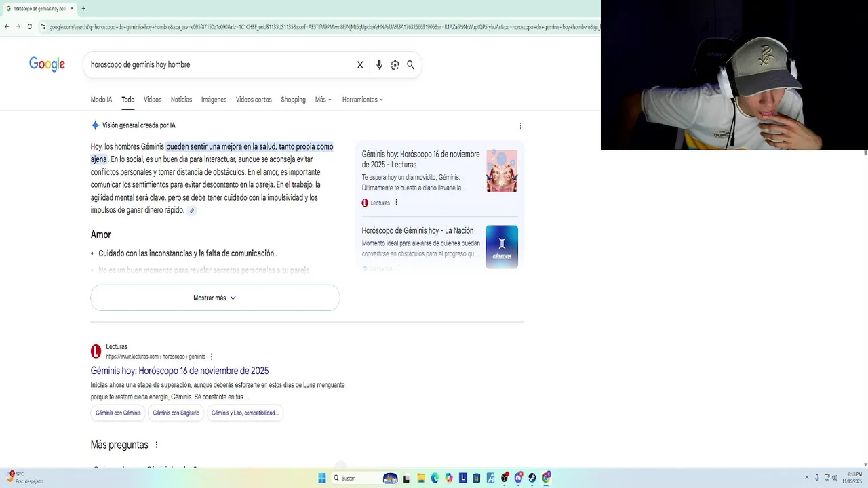The height and width of the screenshot is (488, 868).
Task: Click the link chip icon after 'dinero rápido'
Action: point(192,211)
